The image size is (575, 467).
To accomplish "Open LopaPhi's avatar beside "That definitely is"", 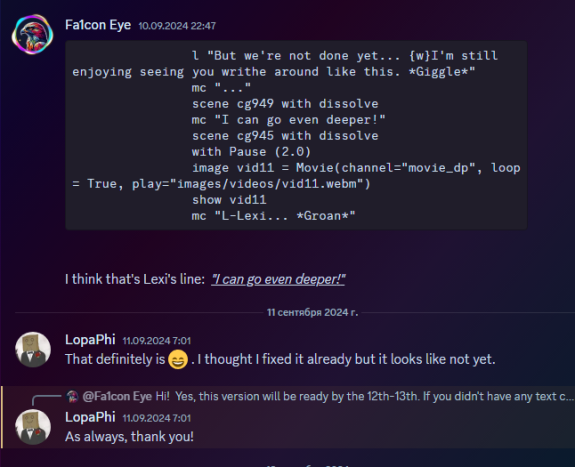I will (x=33, y=350).
